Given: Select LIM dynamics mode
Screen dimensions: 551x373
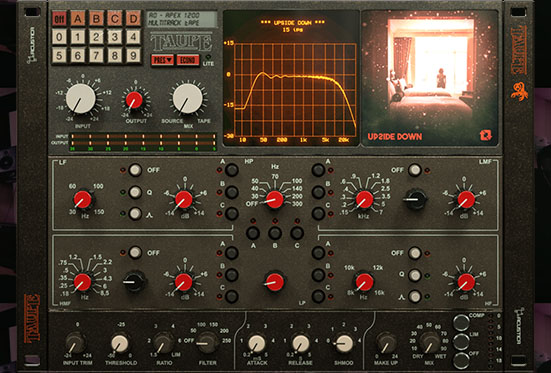Looking at the screenshot, I should pyautogui.click(x=461, y=342).
